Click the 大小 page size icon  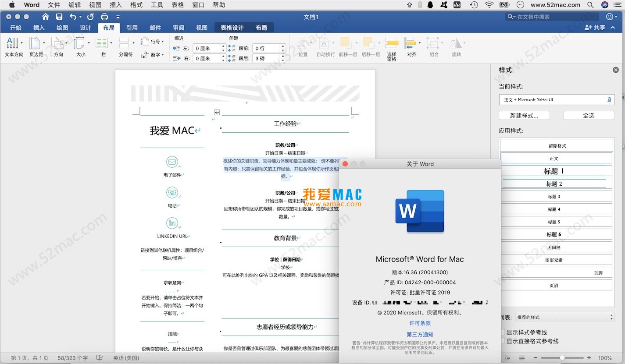tap(79, 43)
